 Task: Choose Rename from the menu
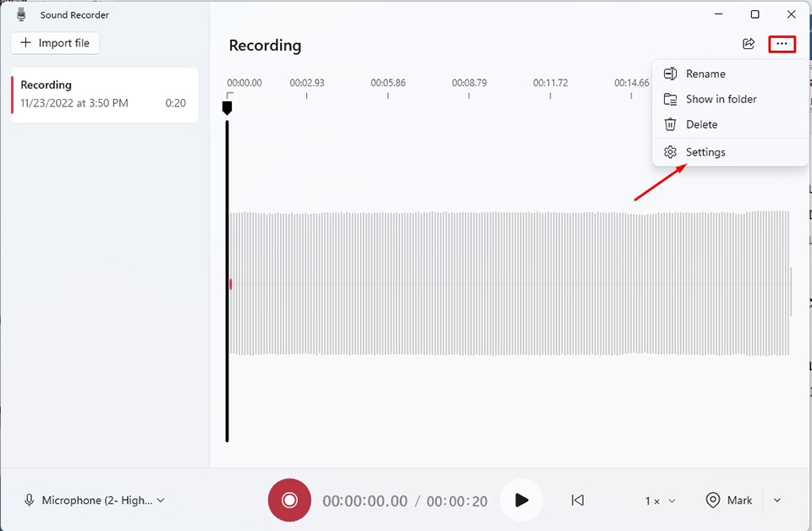705,74
